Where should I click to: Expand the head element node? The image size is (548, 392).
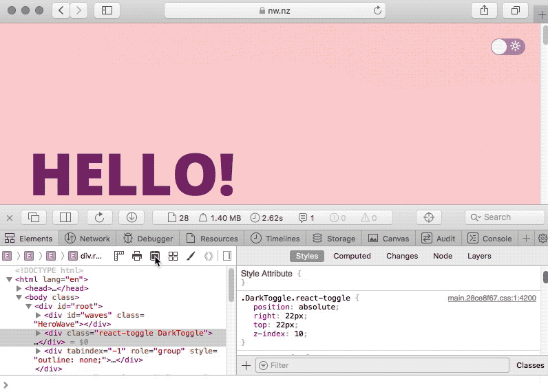19,289
